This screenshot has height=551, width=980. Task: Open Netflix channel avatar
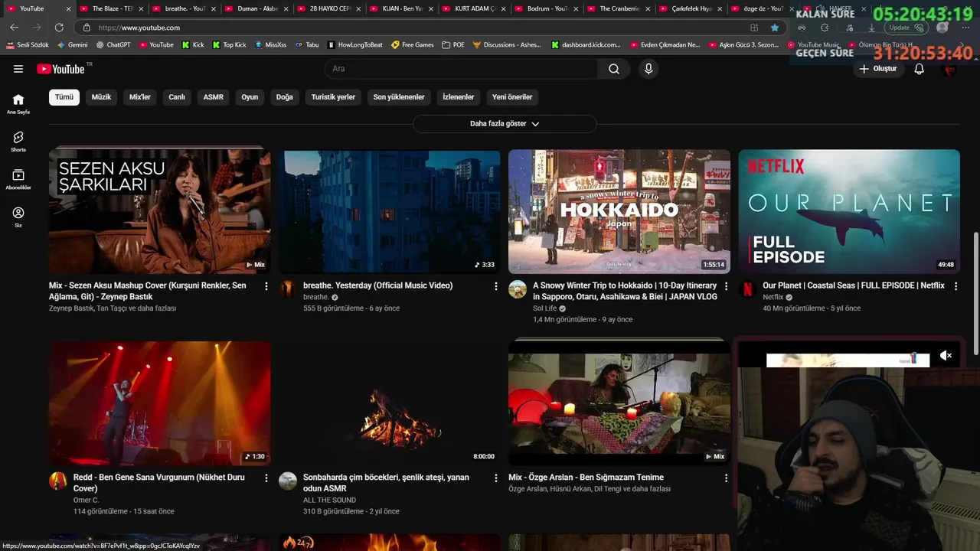(x=747, y=289)
